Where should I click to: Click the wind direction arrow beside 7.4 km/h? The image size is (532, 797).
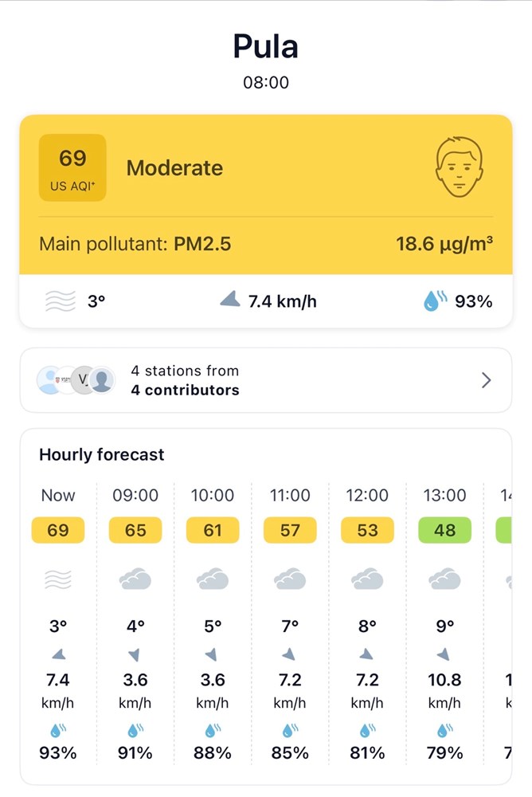(x=230, y=300)
